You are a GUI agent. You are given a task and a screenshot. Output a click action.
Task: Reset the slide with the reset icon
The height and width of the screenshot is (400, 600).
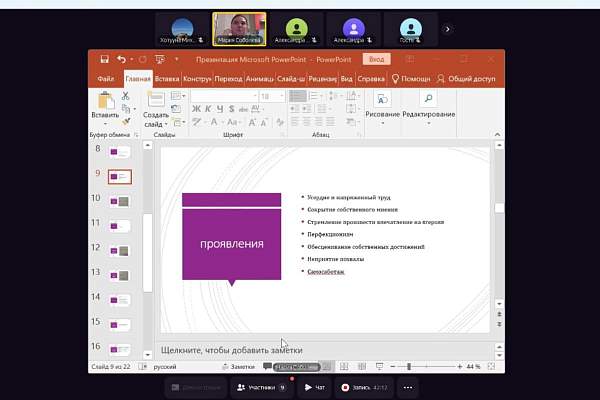[x=176, y=109]
